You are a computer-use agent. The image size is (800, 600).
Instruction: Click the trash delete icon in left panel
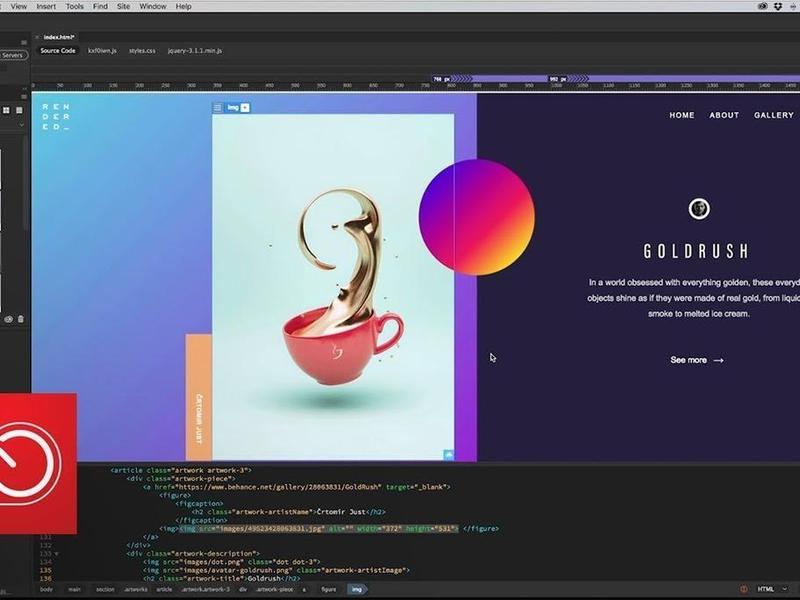click(x=21, y=319)
